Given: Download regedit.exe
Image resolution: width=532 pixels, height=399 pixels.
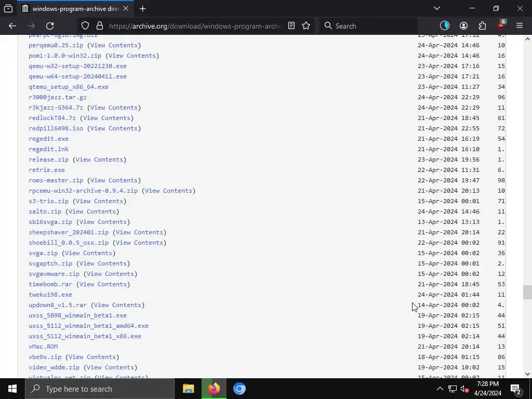Looking at the screenshot, I should 48,139.
